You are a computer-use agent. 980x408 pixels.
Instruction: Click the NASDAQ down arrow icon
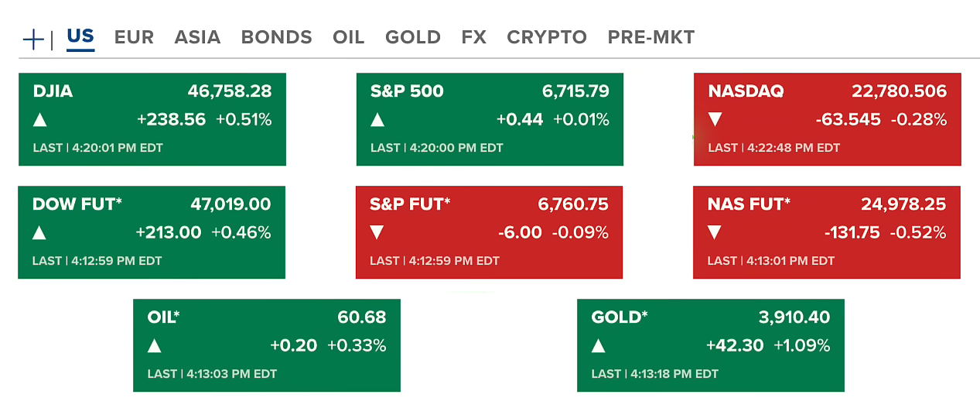coord(715,120)
